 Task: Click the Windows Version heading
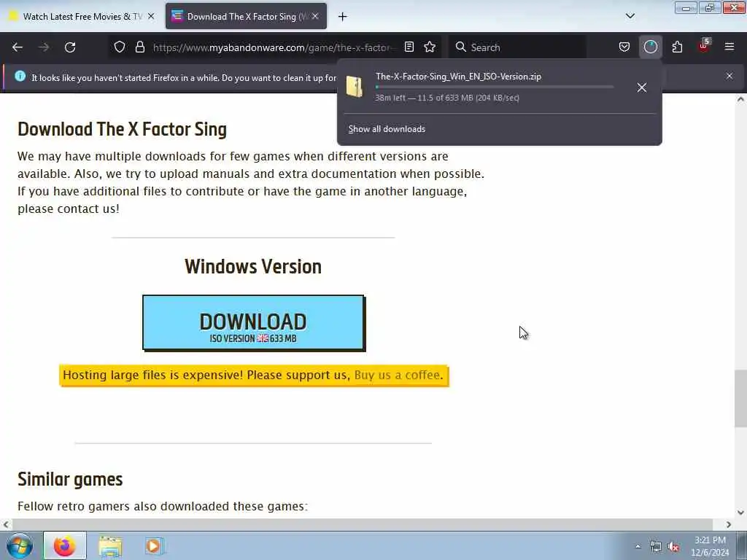click(253, 267)
